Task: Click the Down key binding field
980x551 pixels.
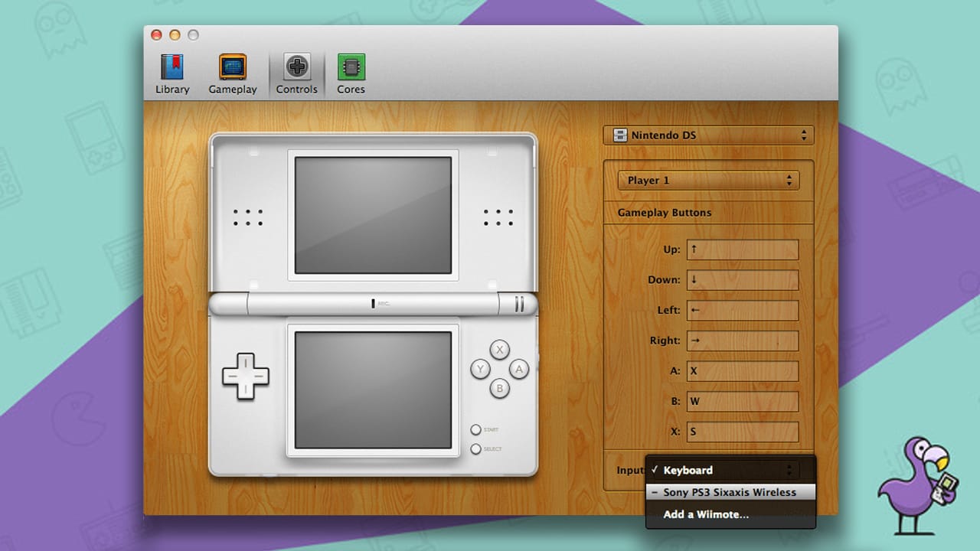Action: (x=743, y=280)
